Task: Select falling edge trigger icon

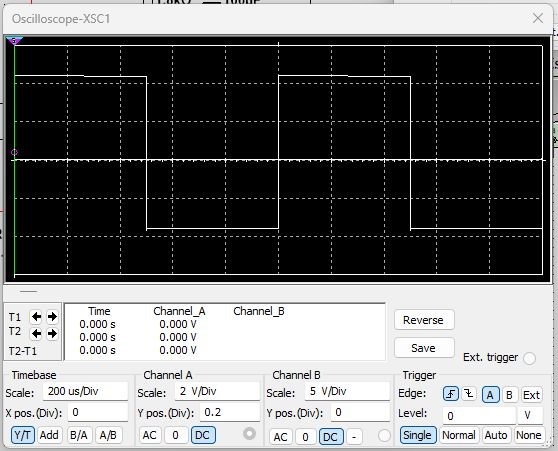Action: pos(469,394)
